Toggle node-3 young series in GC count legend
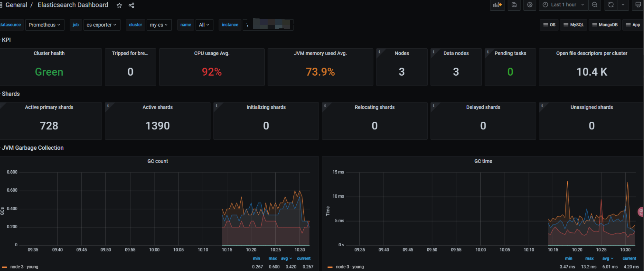This screenshot has height=271, width=644. (x=24, y=267)
